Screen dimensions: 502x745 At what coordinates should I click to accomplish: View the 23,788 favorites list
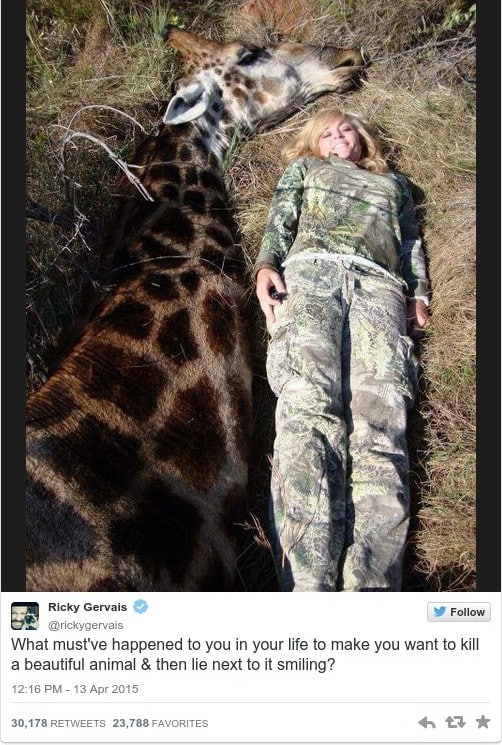point(160,723)
